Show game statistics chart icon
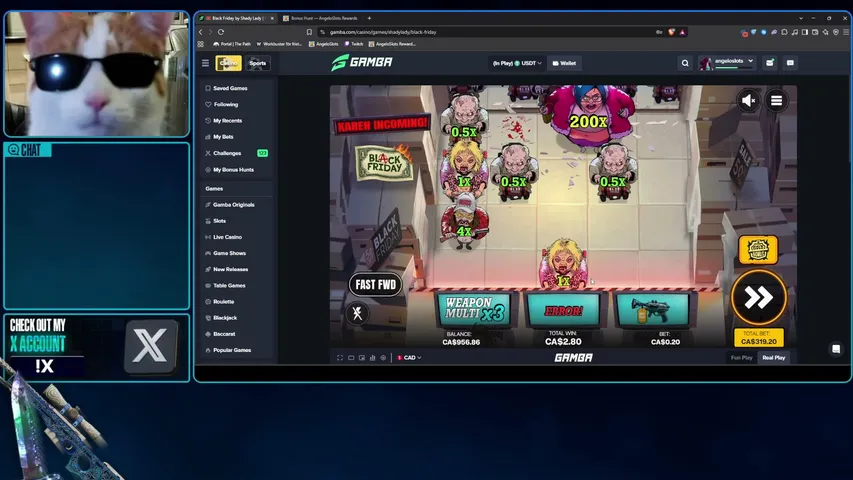Image resolution: width=853 pixels, height=480 pixels. pos(373,358)
